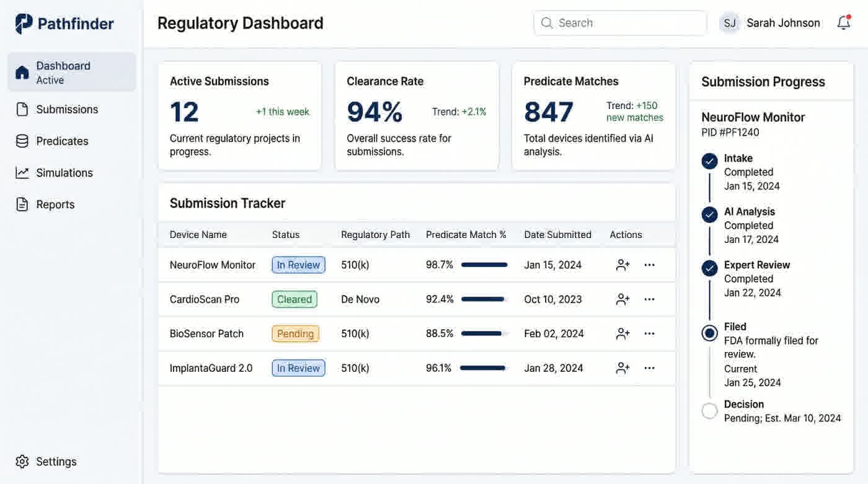Open the Predicates section via its database icon

22,139
